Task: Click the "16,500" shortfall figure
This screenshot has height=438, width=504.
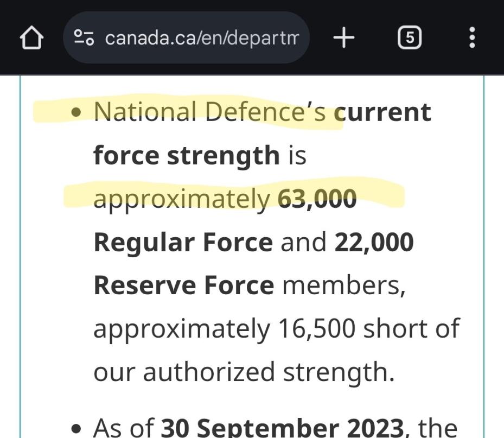Action: click(x=317, y=328)
